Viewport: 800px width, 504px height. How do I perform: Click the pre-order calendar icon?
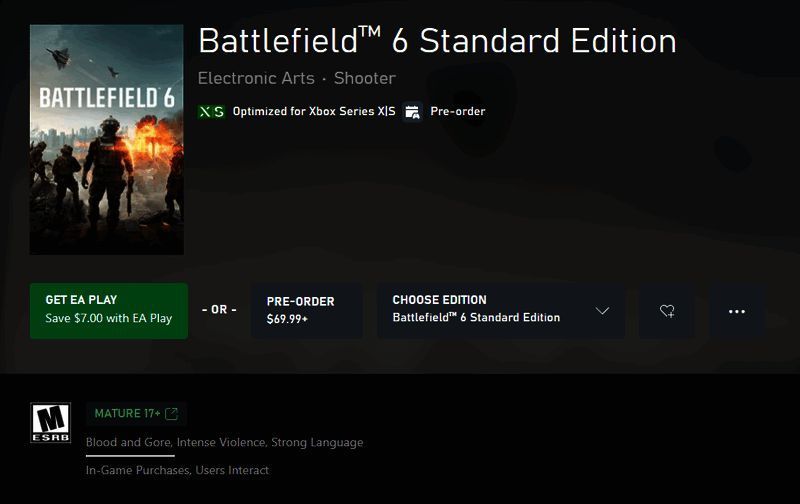point(412,112)
